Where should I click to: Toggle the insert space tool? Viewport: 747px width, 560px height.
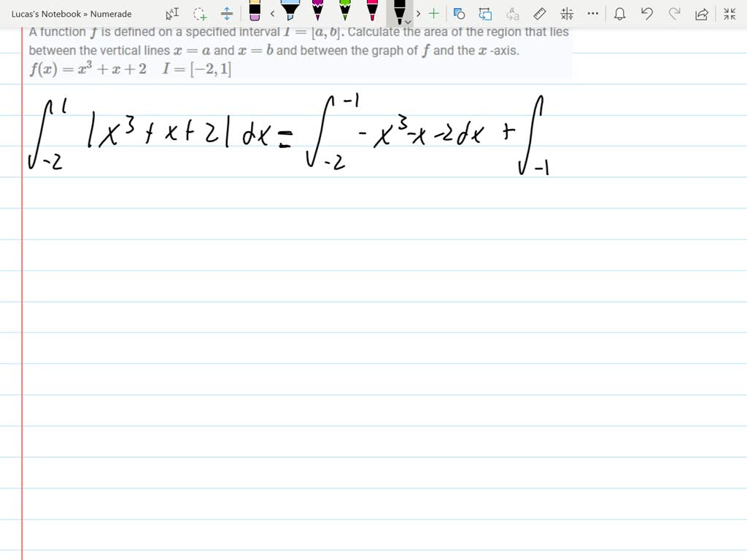226,12
